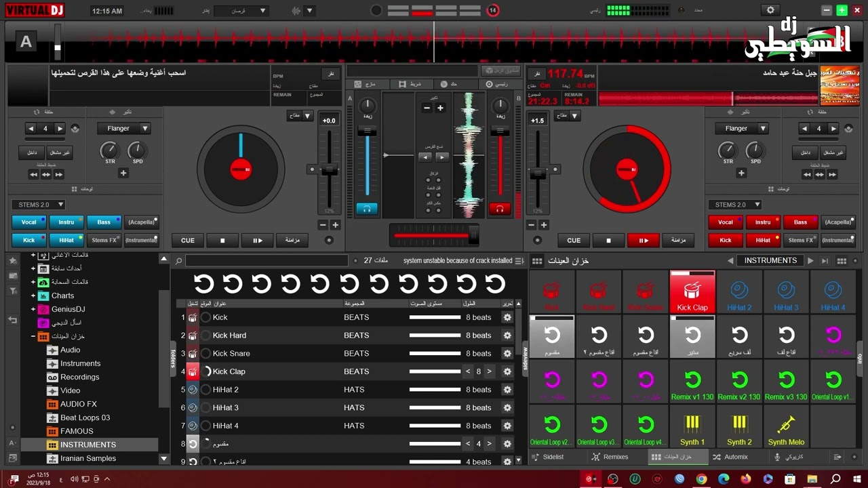
Task: Open settings gear for the Kick Hard row
Action: pyautogui.click(x=507, y=335)
